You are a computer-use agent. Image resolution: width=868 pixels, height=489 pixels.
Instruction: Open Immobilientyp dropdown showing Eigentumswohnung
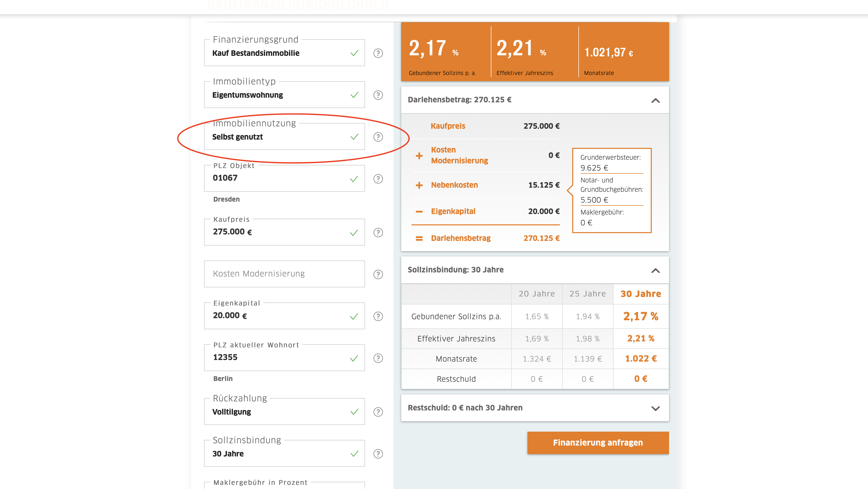284,95
